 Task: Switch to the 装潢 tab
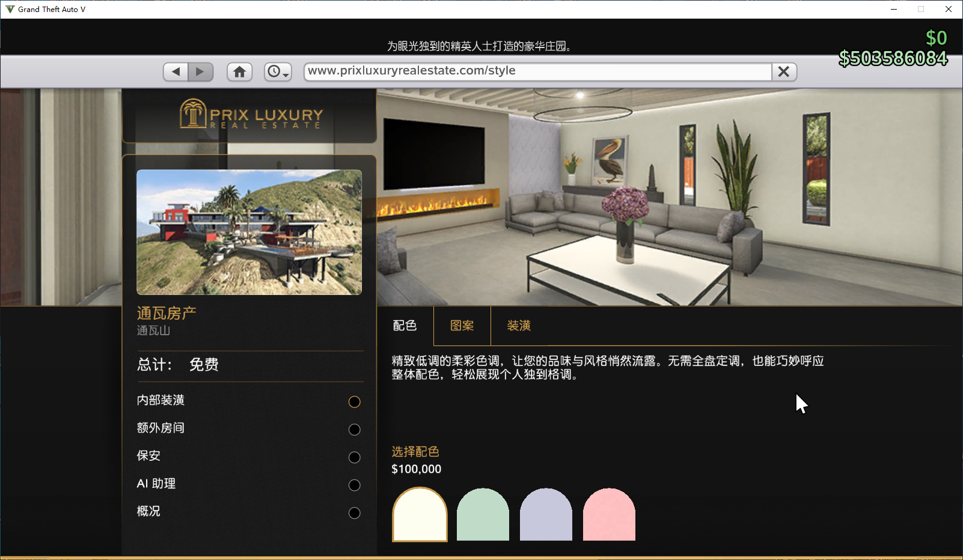point(519,326)
